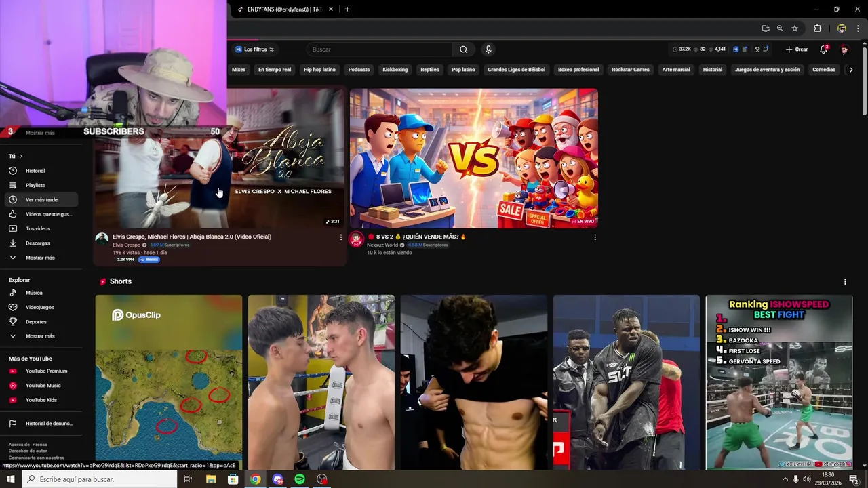
Task: Open Chrome extensions puzzle icon
Action: [817, 28]
